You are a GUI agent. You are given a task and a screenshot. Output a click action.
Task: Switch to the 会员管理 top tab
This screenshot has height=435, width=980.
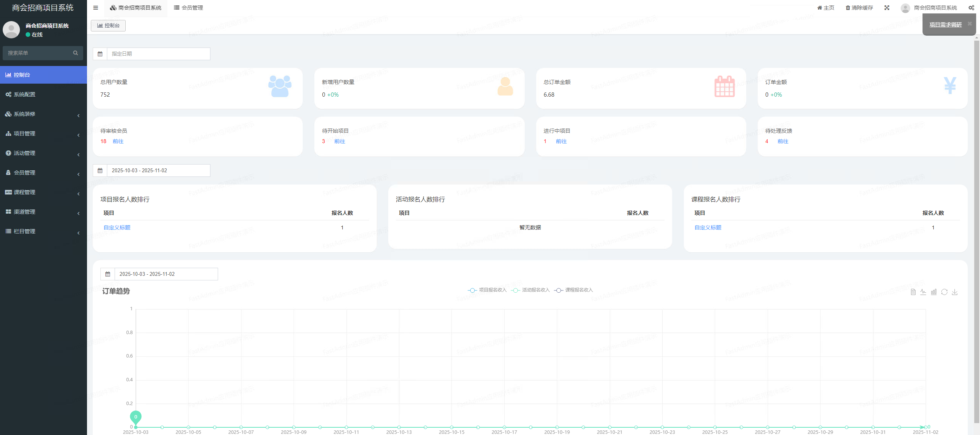pos(188,8)
